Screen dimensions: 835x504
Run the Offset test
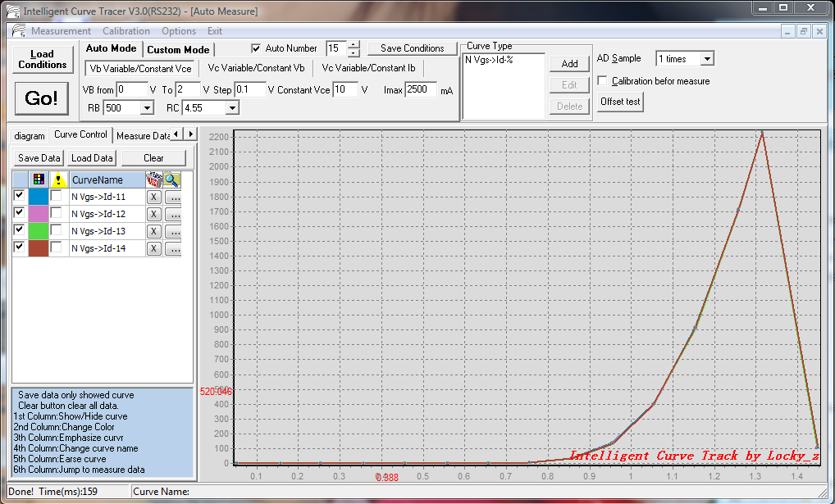tap(620, 102)
